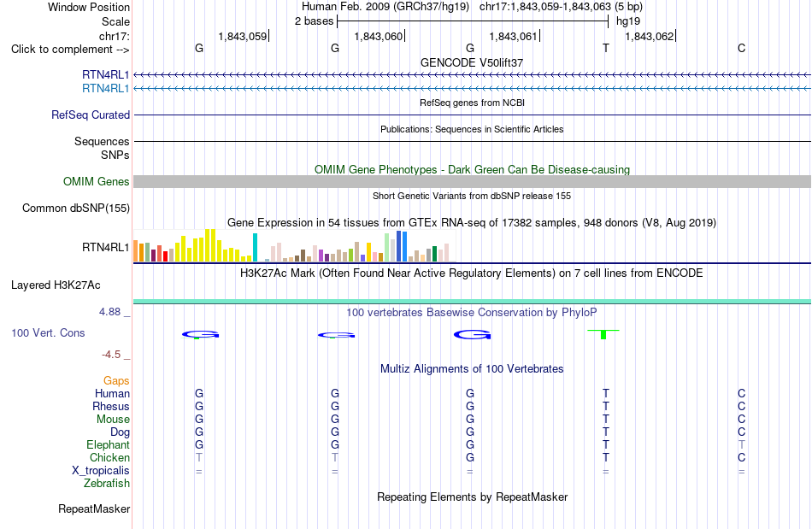Click '100 vertebrates Basewise Conservation by PhyloP' title
812x529 pixels.
click(x=472, y=312)
